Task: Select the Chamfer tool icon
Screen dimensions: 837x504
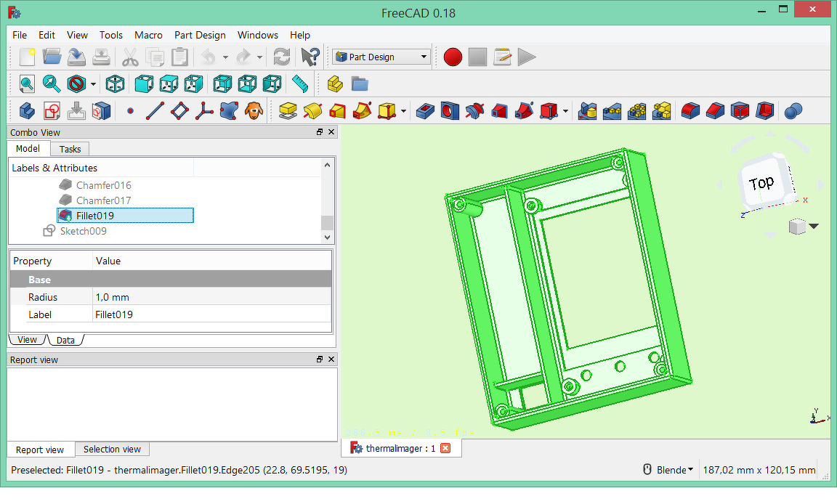Action: [x=715, y=111]
